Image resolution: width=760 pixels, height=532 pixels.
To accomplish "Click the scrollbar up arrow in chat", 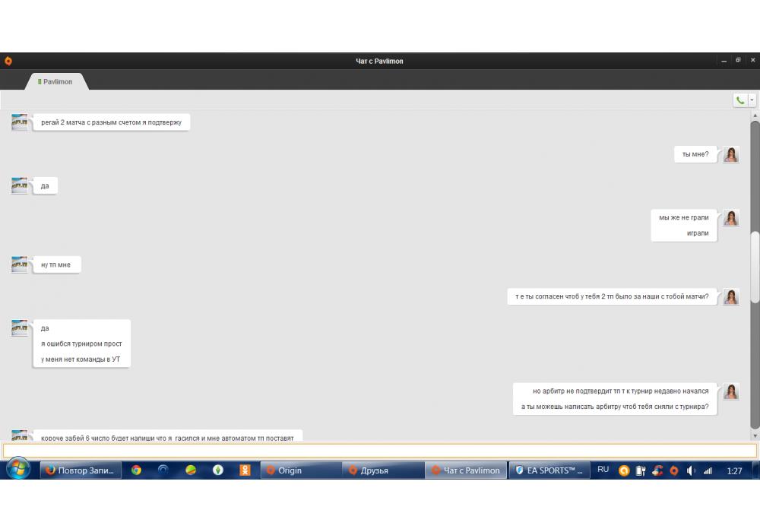I will [x=755, y=116].
